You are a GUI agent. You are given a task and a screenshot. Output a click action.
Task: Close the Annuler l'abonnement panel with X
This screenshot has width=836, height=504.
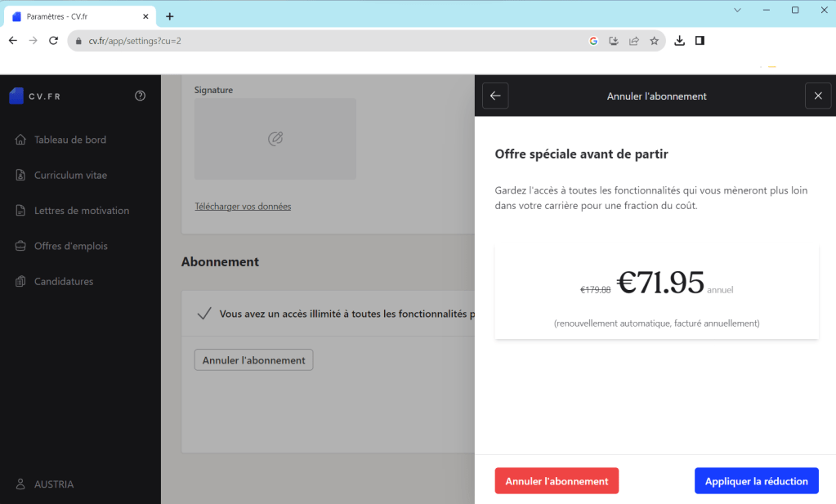click(x=818, y=96)
